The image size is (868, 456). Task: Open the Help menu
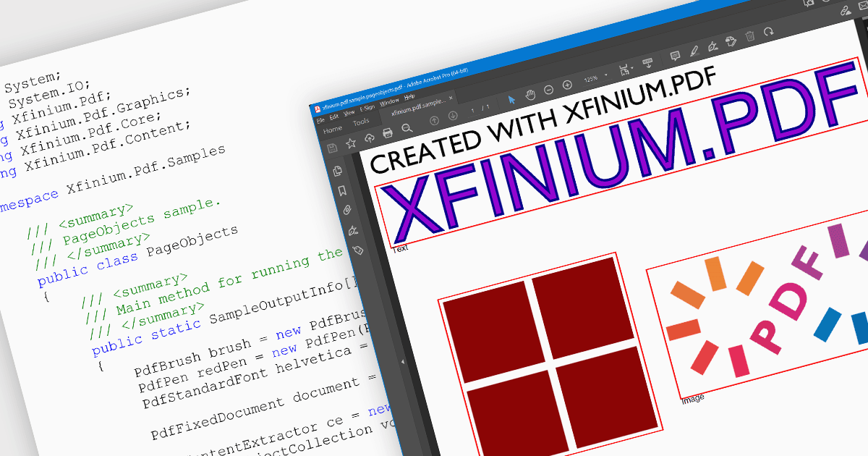pos(409,97)
